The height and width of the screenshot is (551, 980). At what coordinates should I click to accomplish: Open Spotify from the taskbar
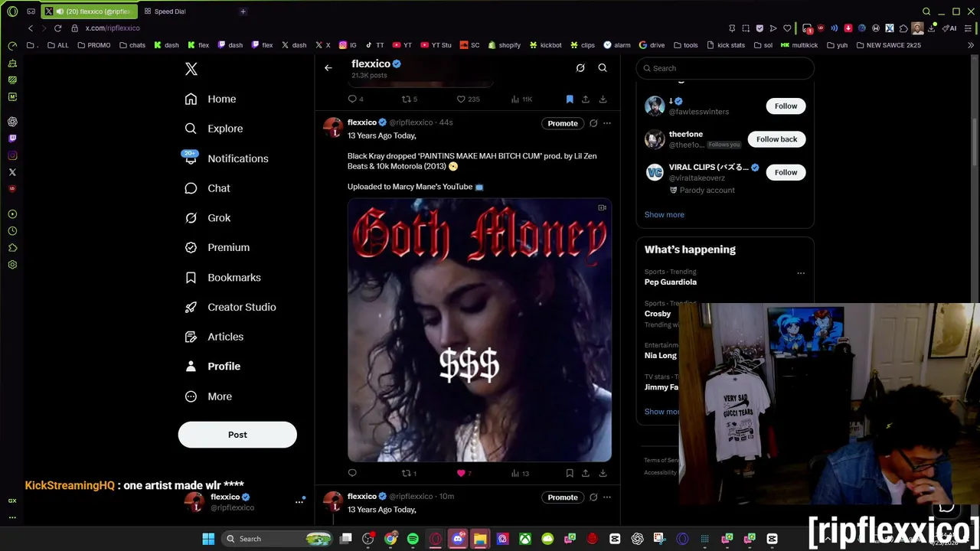pyautogui.click(x=413, y=539)
